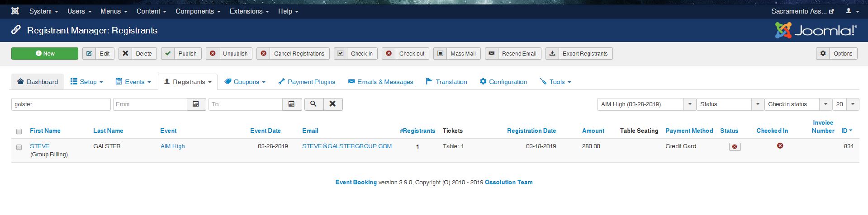Click the green New button
The width and height of the screenshot is (868, 215).
(45, 54)
